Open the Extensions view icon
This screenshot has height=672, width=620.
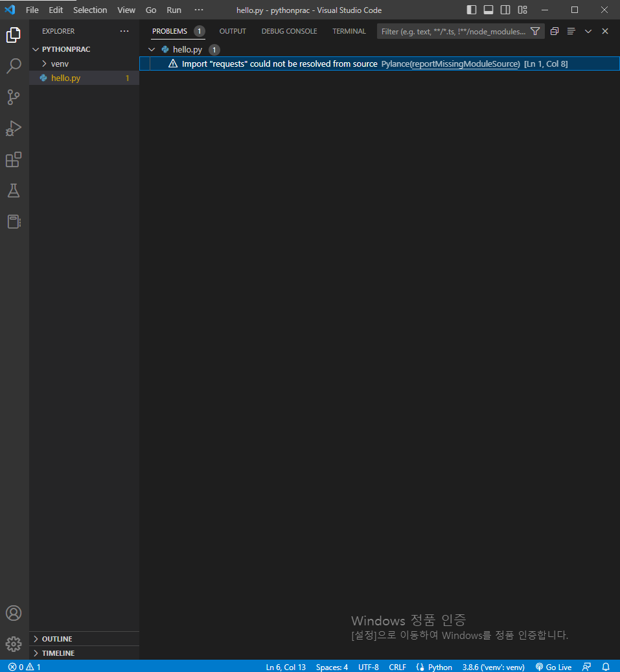14,159
